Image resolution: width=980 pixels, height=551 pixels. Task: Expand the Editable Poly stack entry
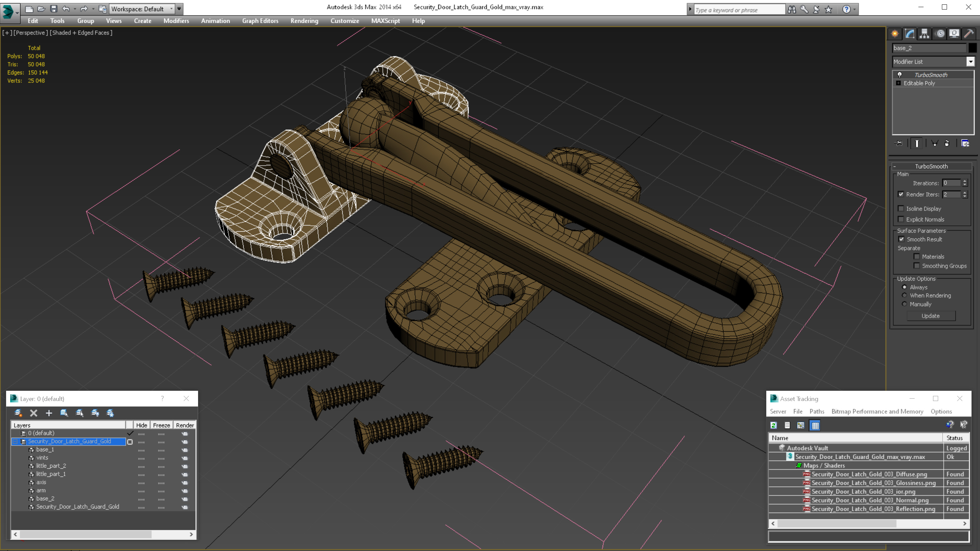tap(899, 83)
